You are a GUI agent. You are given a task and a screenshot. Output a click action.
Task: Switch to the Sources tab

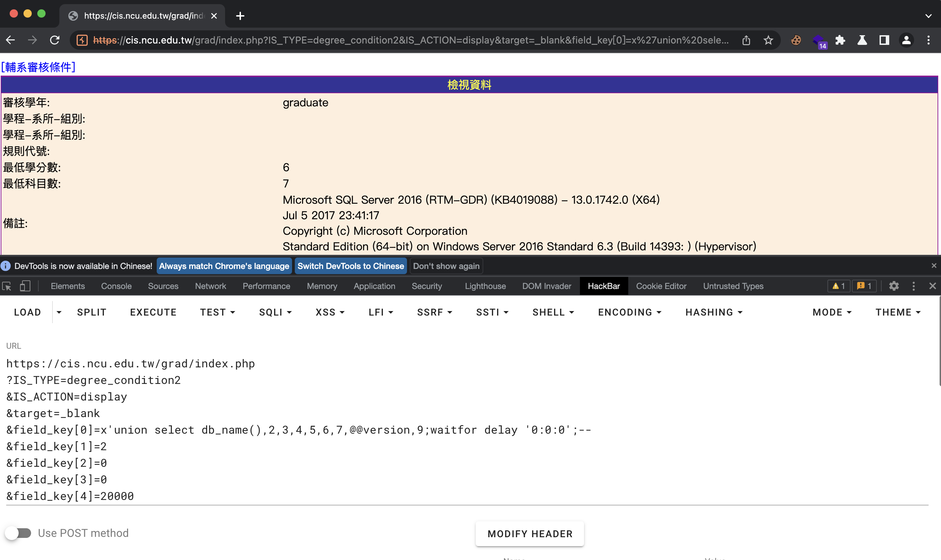163,286
